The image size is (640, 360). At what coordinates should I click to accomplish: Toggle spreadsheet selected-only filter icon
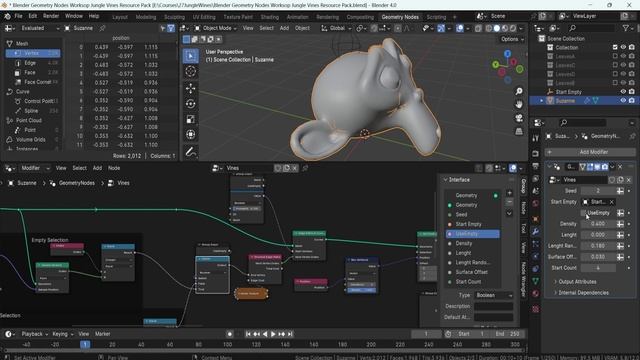click(x=163, y=28)
